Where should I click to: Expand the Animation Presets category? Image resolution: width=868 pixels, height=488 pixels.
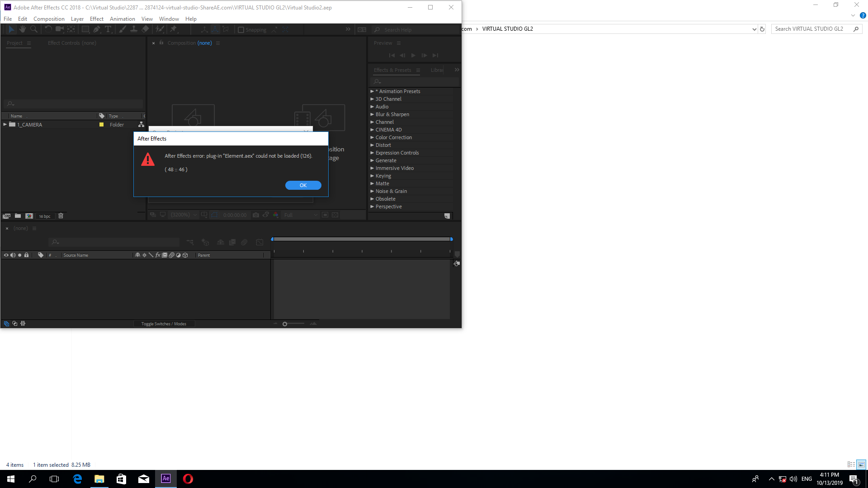[x=373, y=90]
